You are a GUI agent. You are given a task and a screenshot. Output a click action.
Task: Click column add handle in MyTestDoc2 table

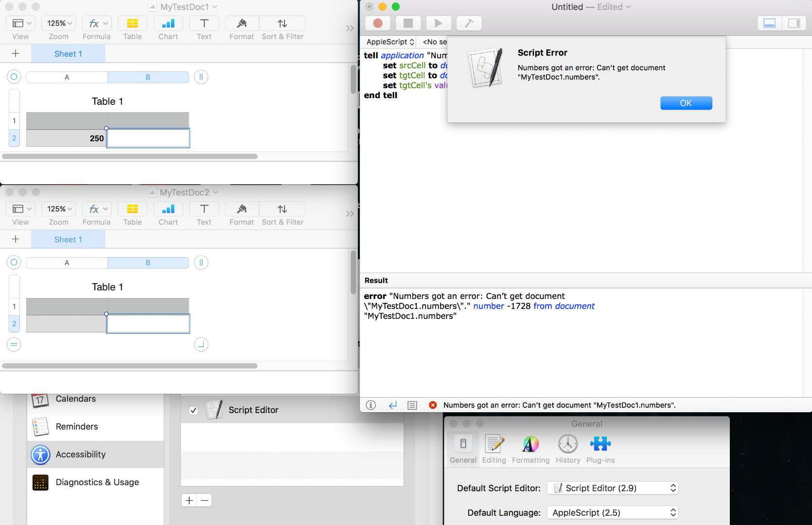click(x=201, y=262)
